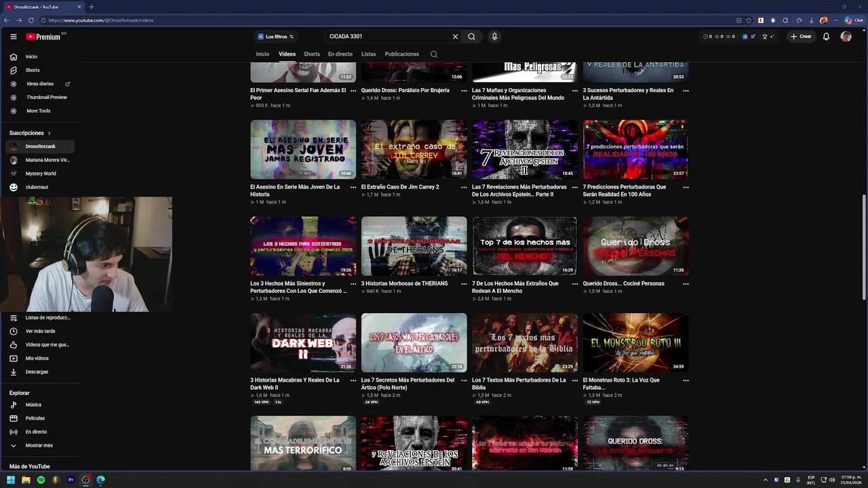Click the page vertical scrollbar
The width and height of the screenshot is (868, 488).
tap(863, 247)
